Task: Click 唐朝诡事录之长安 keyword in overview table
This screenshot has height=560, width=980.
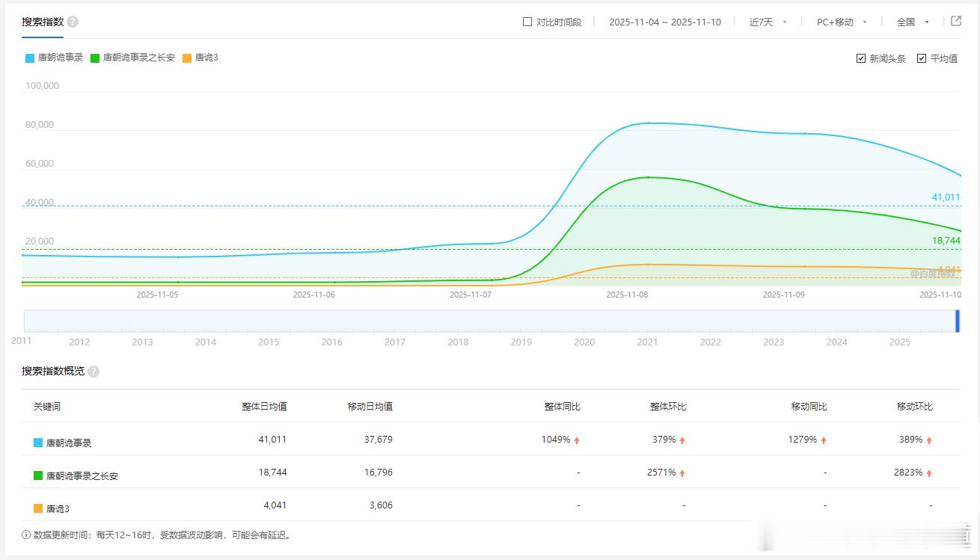Action: [x=82, y=476]
